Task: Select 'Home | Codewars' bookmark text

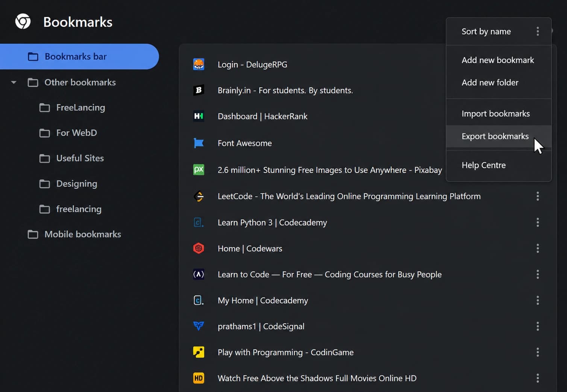Action: [x=250, y=248]
